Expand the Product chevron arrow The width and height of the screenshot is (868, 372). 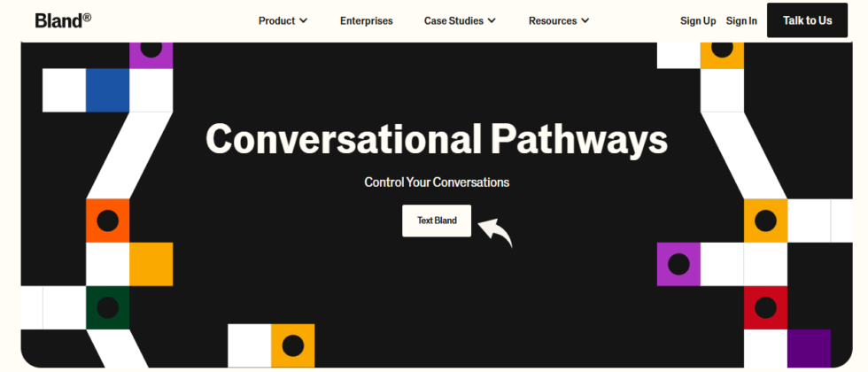pos(303,21)
